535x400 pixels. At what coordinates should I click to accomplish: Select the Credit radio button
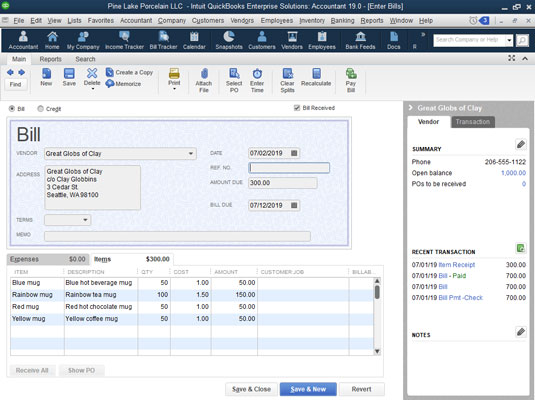click(41, 109)
